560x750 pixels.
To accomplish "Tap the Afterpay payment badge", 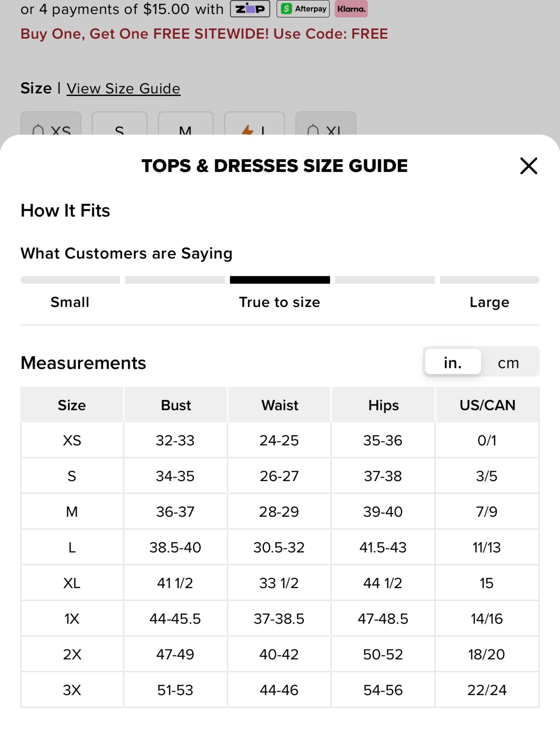I will [x=303, y=9].
